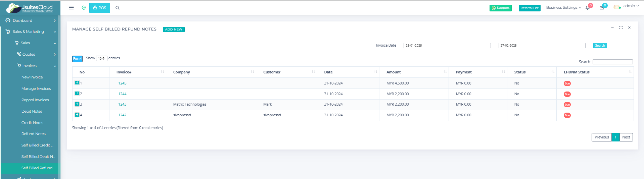Screen dimensions: 644x179
Task: Expand row 1 details with plus icon
Action: tap(77, 83)
